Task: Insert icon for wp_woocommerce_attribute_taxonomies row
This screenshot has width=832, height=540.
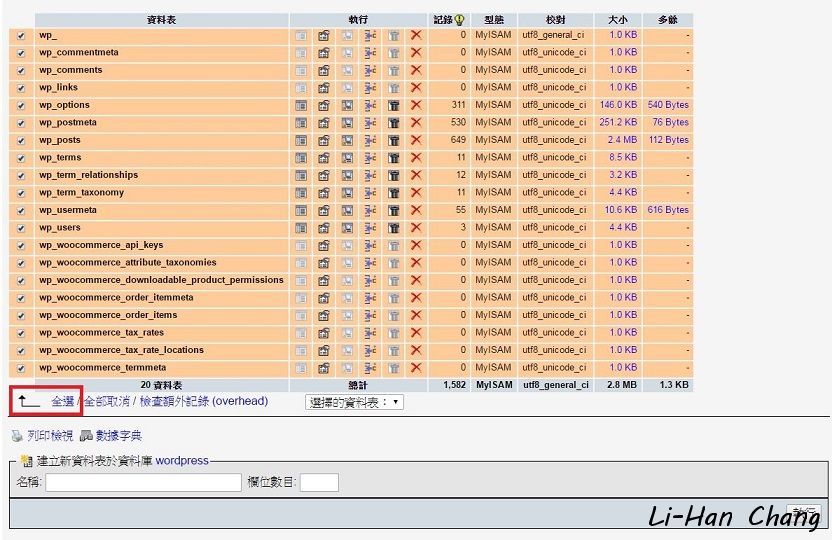Action: [370, 263]
